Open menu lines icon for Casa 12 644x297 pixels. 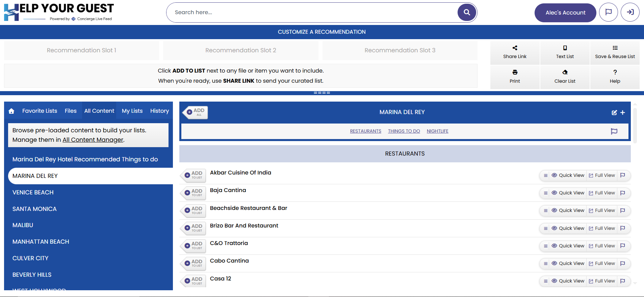coord(545,281)
